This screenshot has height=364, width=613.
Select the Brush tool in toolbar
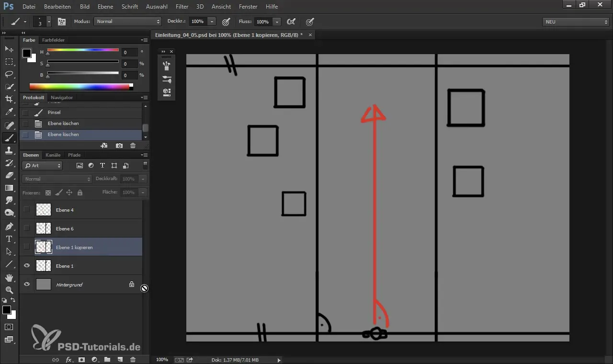[x=9, y=137]
